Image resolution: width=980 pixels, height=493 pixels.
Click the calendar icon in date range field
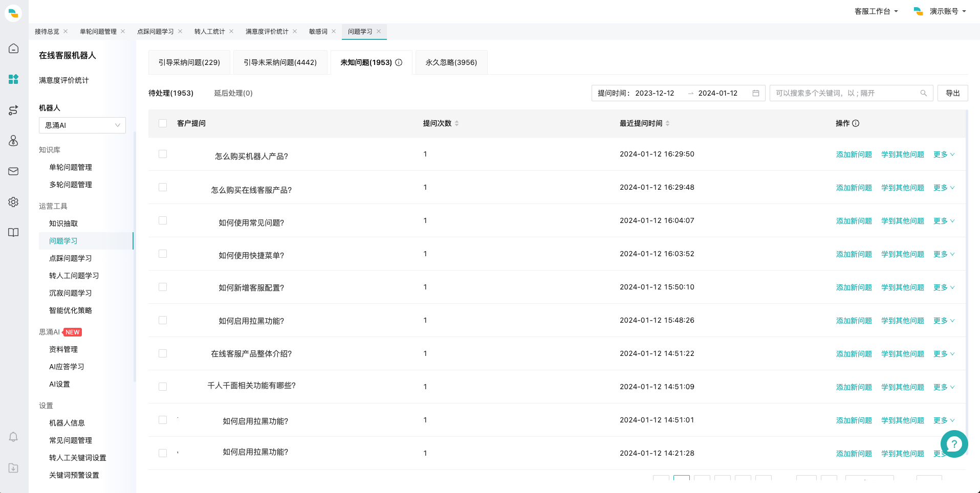756,93
